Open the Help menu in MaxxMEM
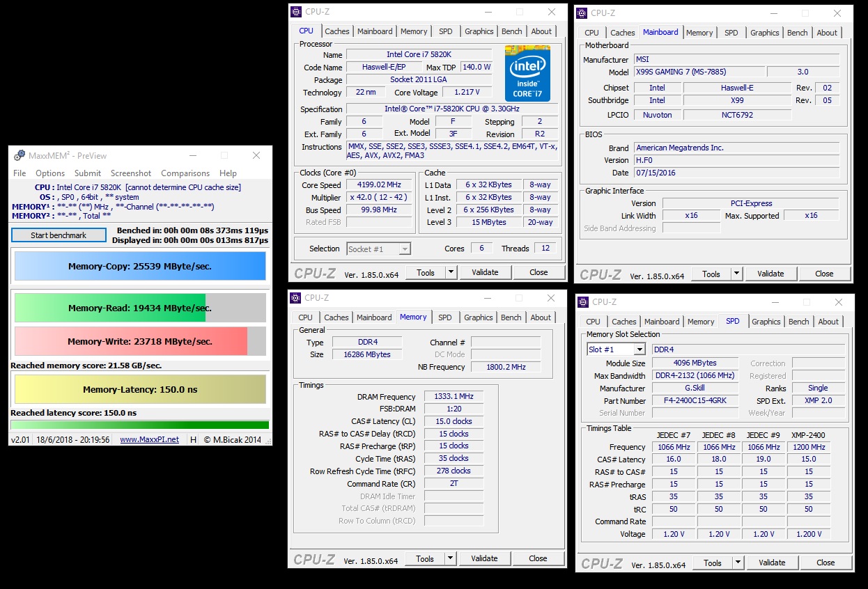Viewport: 868px width, 589px height. point(228,173)
